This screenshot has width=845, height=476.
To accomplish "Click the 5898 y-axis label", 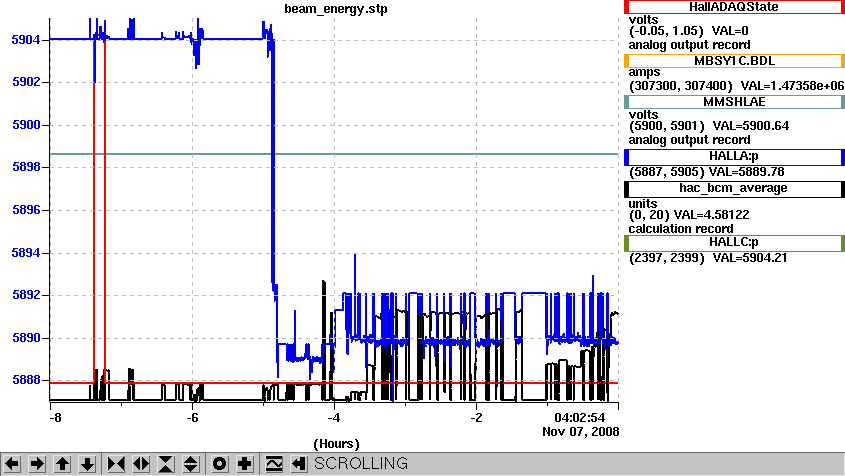I will [26, 167].
